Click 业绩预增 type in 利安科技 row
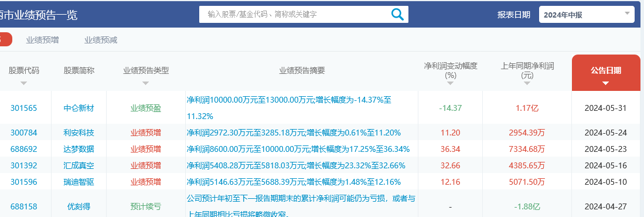This screenshot has height=217, width=644. 146,133
